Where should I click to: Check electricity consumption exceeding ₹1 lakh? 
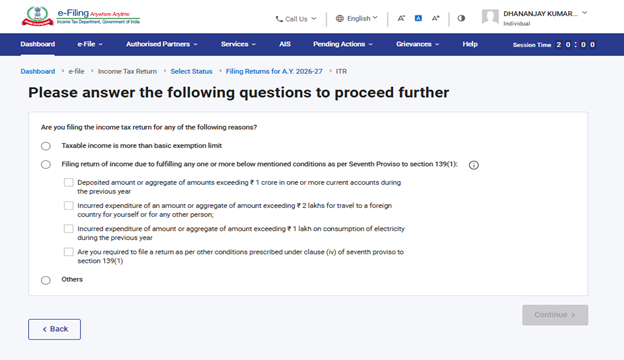68,229
